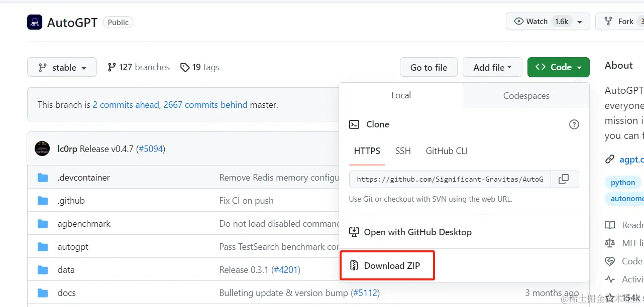View the 127 branches link
This screenshot has width=644, height=307.
[139, 67]
